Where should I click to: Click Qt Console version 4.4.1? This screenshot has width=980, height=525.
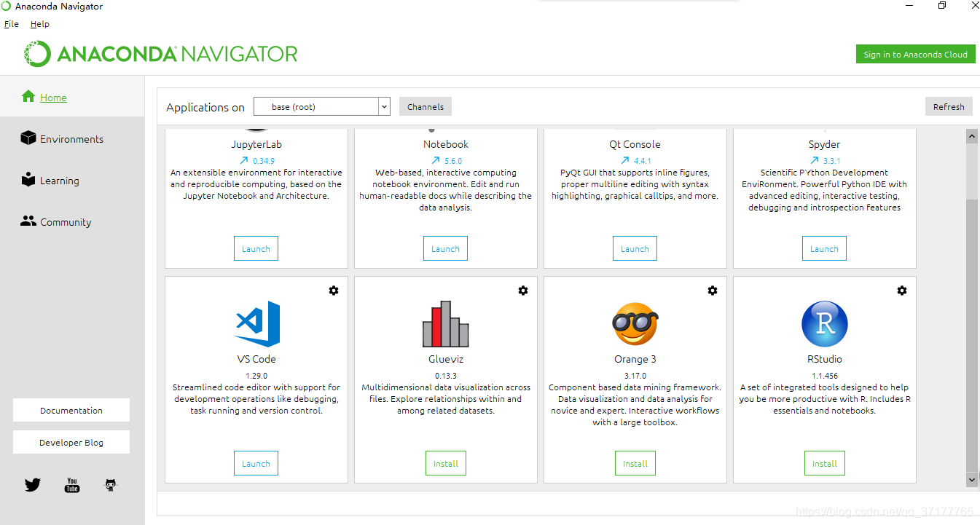[x=643, y=161]
